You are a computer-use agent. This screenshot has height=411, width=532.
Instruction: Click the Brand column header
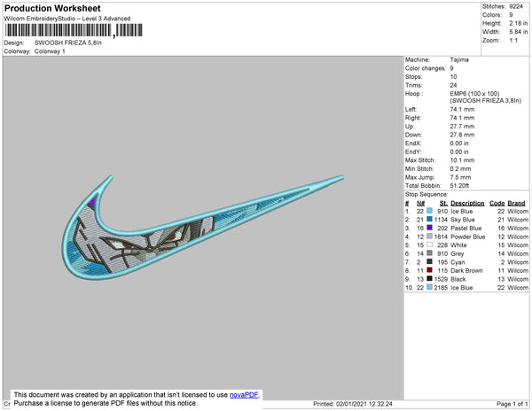click(x=516, y=203)
